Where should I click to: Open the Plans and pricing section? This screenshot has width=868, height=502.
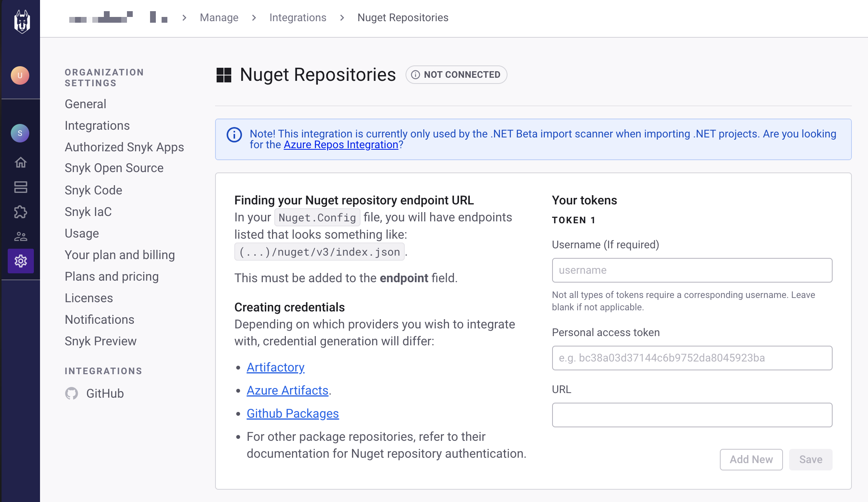point(112,276)
